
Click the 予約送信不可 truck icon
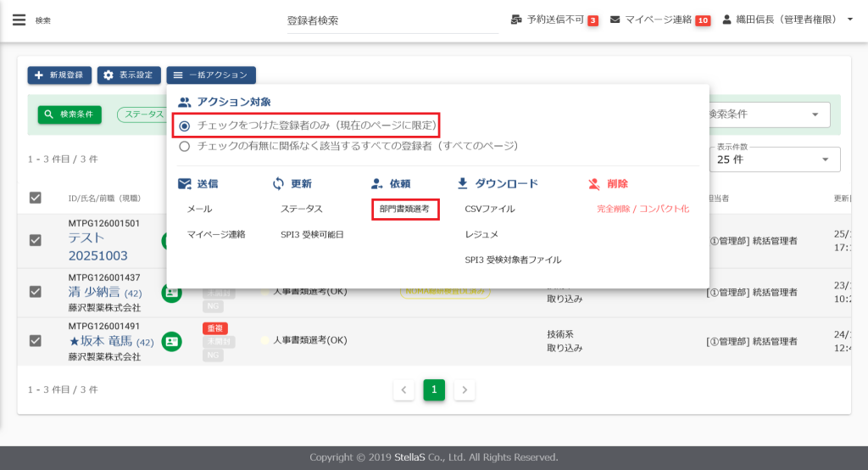coord(517,20)
